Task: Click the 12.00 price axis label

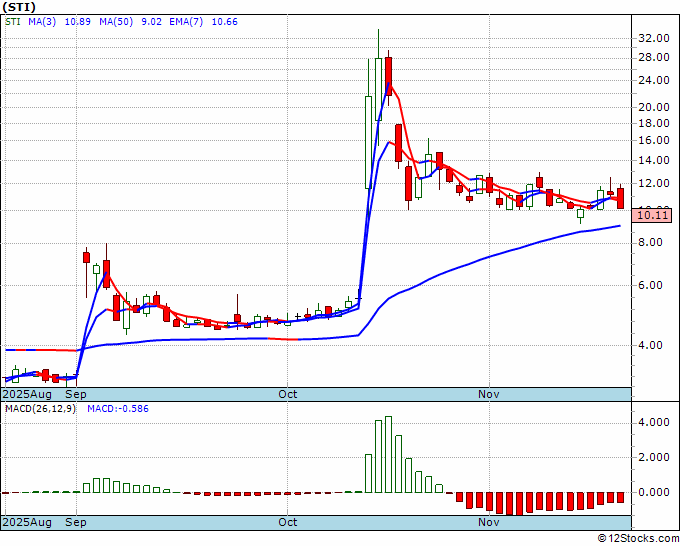Action: (x=654, y=183)
